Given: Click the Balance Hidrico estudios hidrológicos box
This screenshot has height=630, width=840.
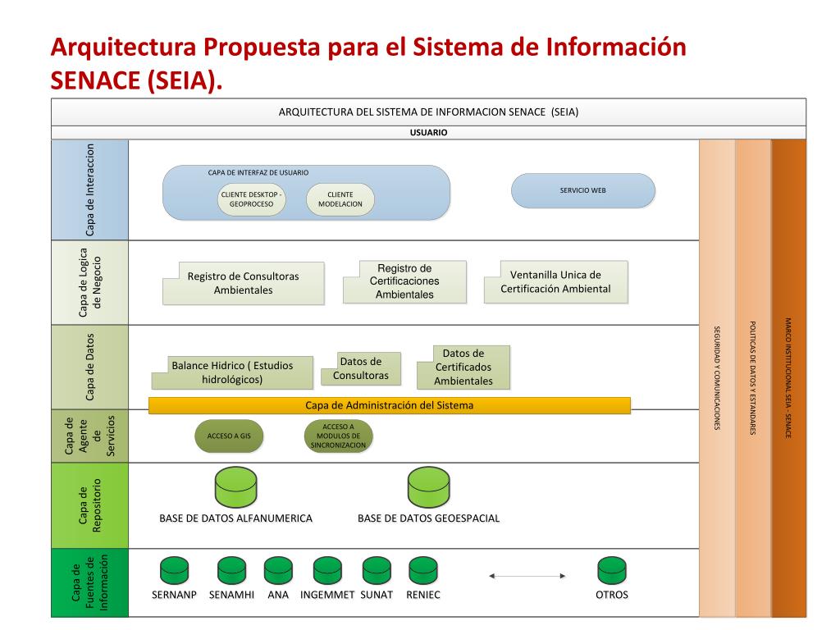Looking at the screenshot, I should [x=232, y=372].
